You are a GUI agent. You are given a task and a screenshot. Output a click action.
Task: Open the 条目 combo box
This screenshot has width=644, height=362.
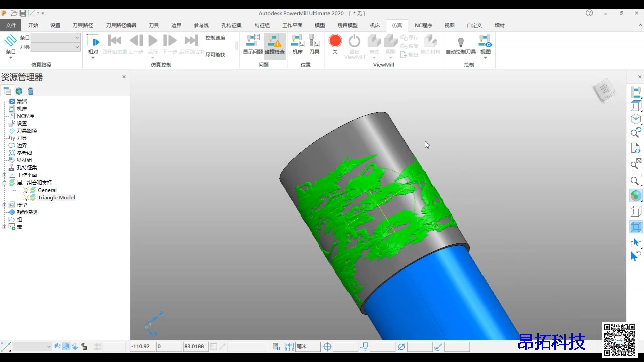[55, 38]
